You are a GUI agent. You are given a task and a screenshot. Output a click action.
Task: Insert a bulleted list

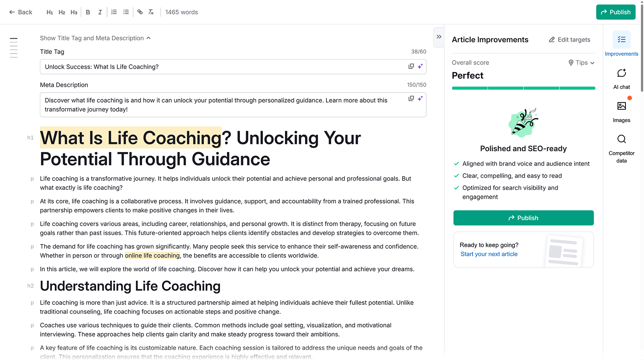(126, 12)
